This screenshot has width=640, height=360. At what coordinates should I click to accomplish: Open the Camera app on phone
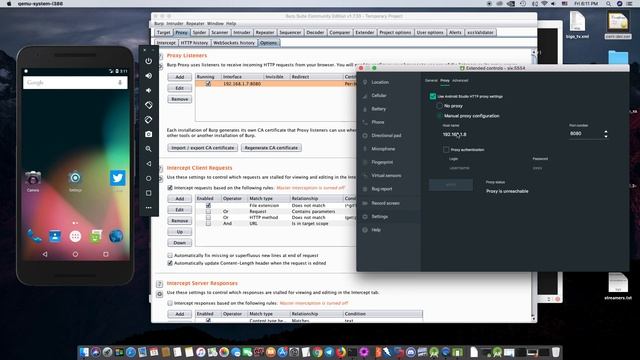click(33, 180)
